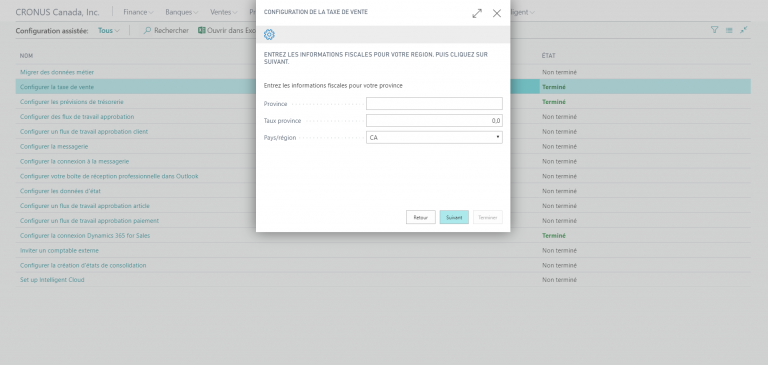Open the Ventes menu
Image resolution: width=768 pixels, height=365 pixels.
click(224, 12)
